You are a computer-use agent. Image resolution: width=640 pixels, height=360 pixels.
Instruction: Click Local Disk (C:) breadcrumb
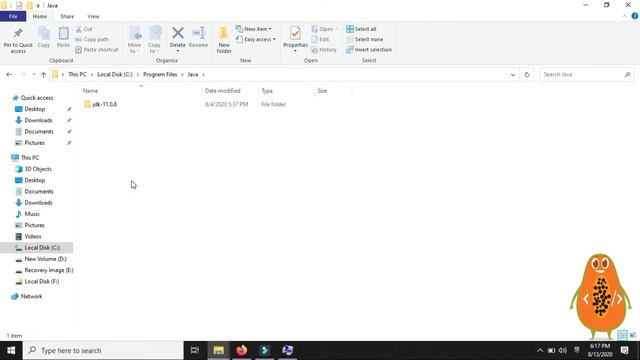[115, 75]
